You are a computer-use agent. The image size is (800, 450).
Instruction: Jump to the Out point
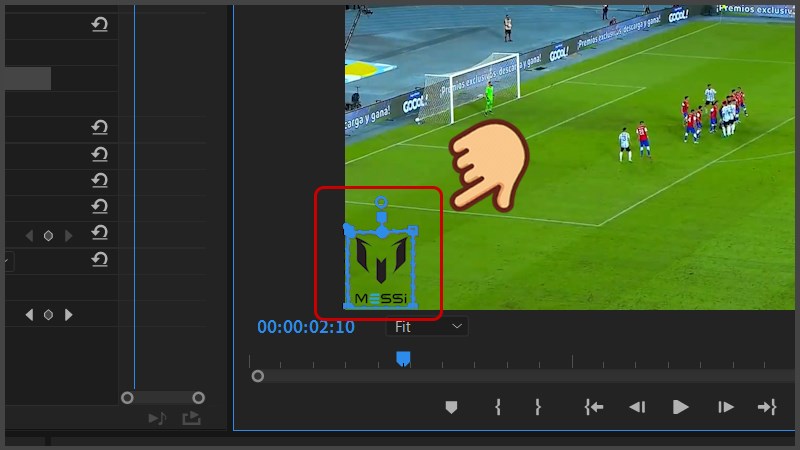click(767, 407)
